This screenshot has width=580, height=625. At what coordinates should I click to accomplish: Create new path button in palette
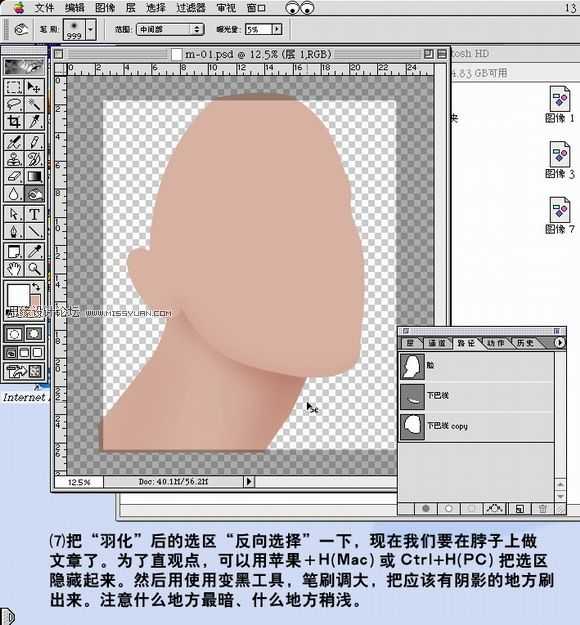click(519, 509)
